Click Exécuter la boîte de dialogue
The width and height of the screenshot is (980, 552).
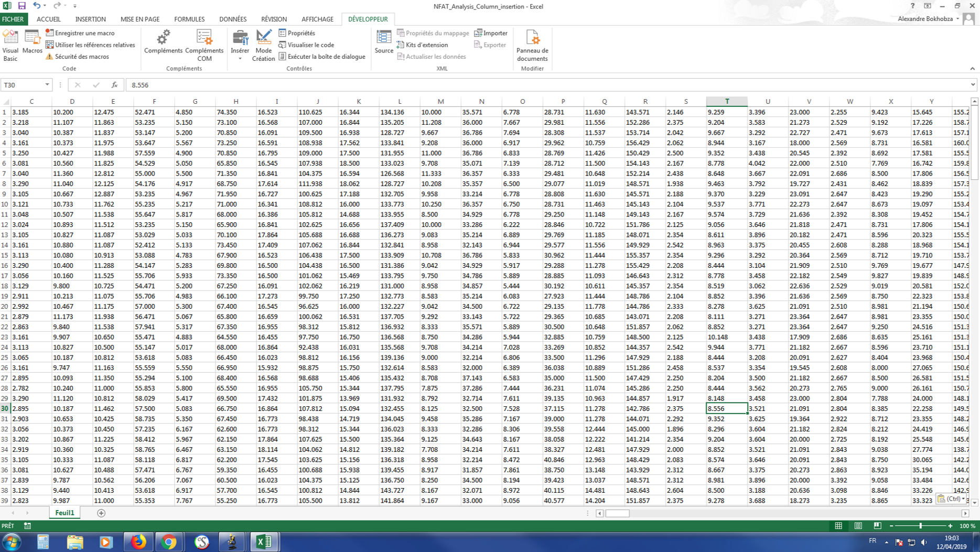click(x=322, y=57)
